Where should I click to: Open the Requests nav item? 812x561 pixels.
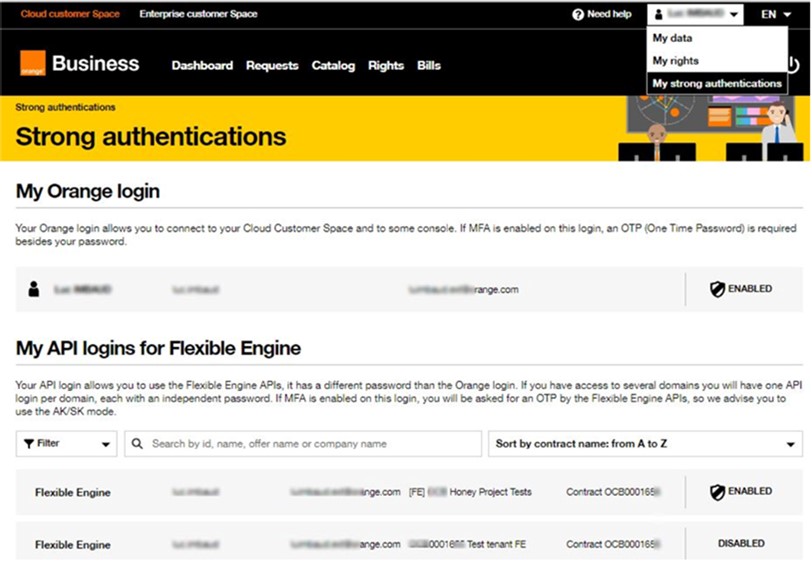272,65
